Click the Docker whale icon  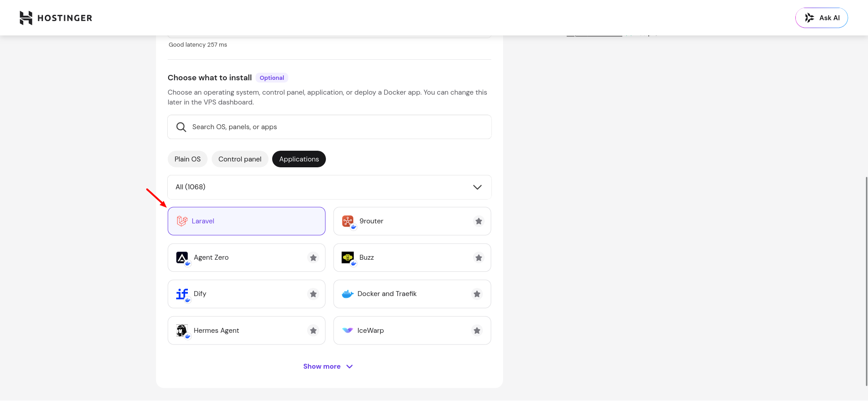coord(348,294)
